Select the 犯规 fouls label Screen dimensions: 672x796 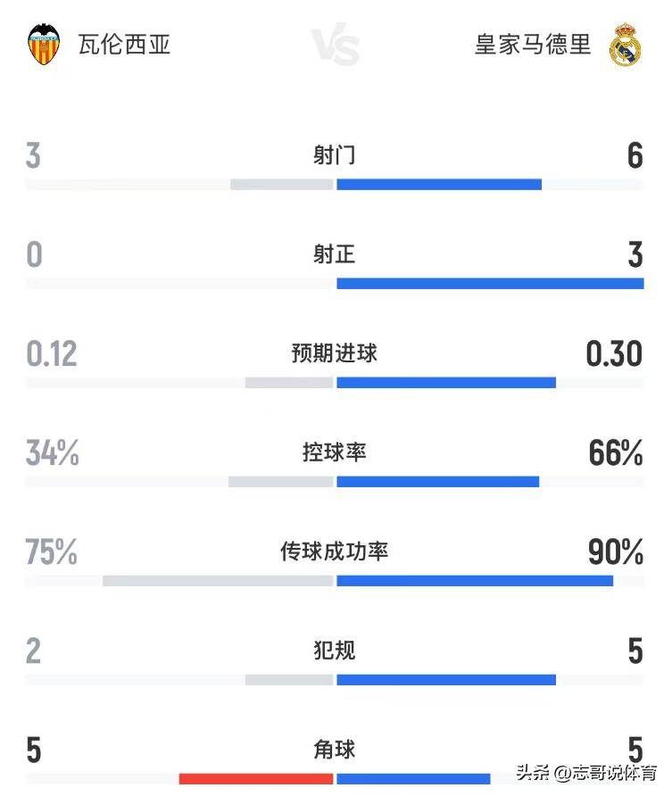click(335, 651)
